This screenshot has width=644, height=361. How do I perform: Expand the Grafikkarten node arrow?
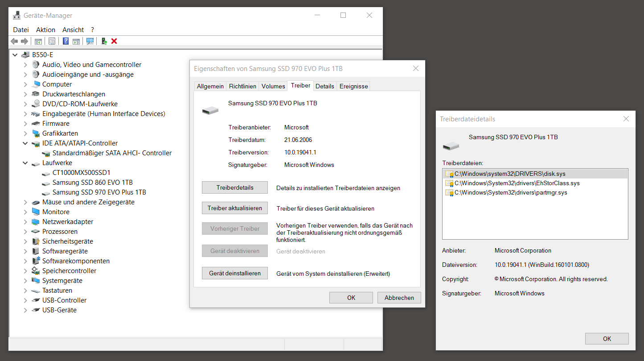[26, 133]
